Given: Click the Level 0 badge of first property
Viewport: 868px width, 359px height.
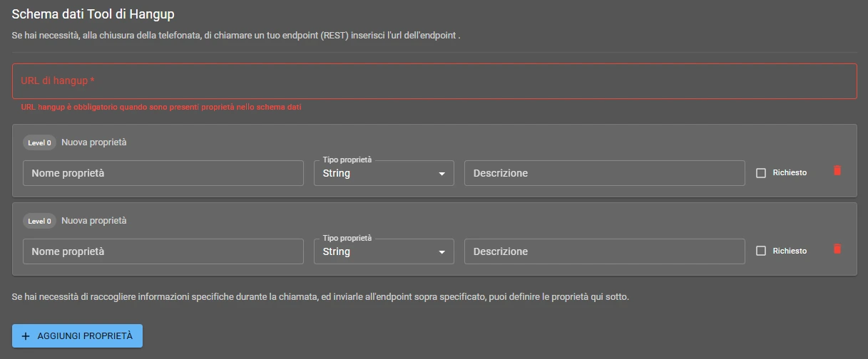Looking at the screenshot, I should click(39, 142).
